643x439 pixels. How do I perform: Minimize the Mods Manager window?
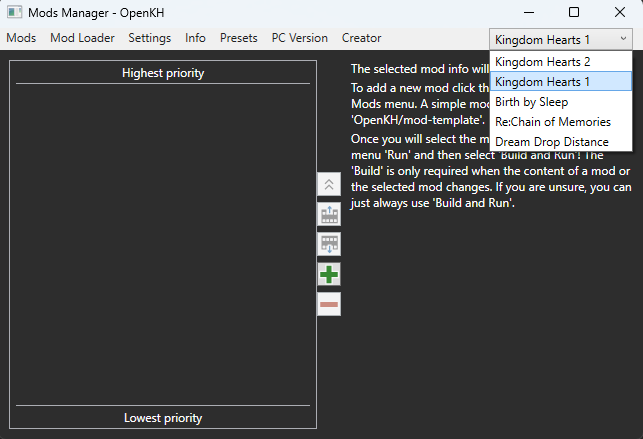tap(529, 12)
